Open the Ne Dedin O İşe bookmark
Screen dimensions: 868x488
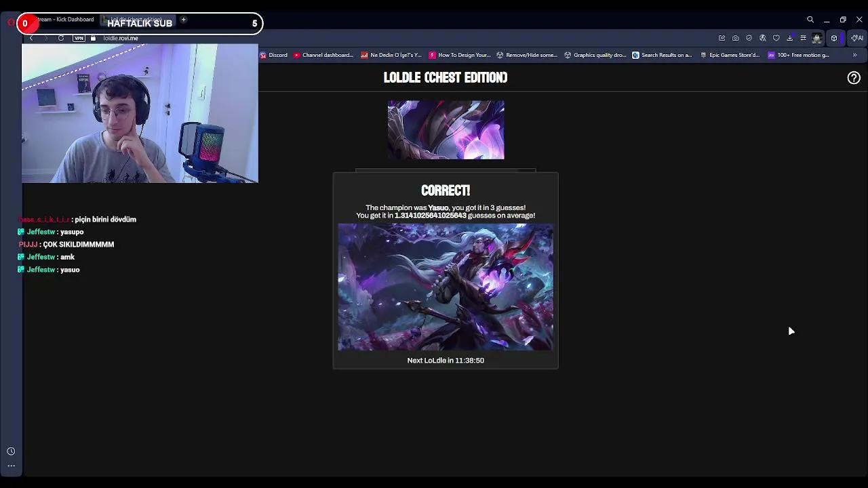391,55
